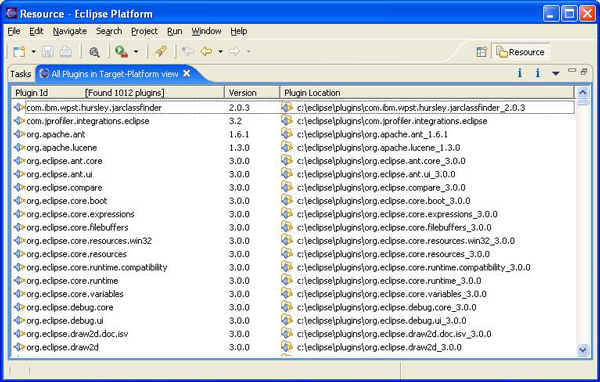Maximize the plugins view panel
The image size is (600, 382).
(584, 71)
